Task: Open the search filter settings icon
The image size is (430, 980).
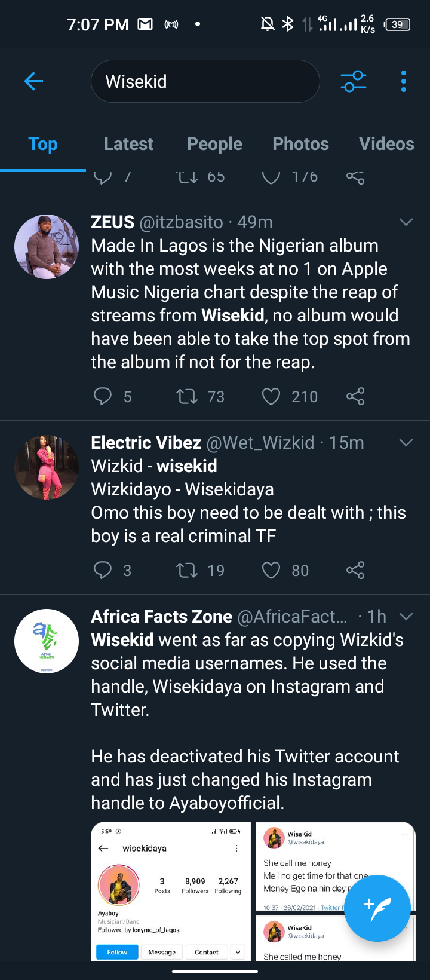Action: click(354, 81)
